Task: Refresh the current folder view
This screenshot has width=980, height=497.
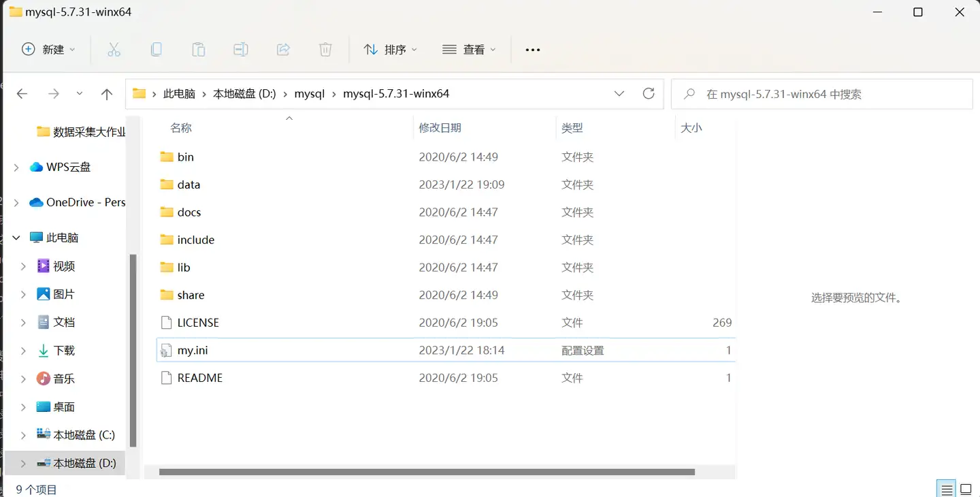Action: [649, 94]
